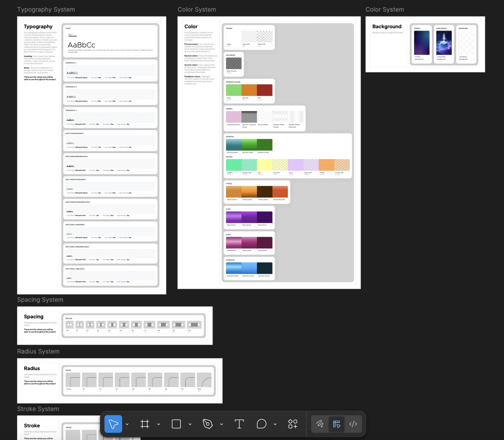Select the Steps Graph magenta swatch
The width and height of the screenshot is (504, 440).
point(249,243)
